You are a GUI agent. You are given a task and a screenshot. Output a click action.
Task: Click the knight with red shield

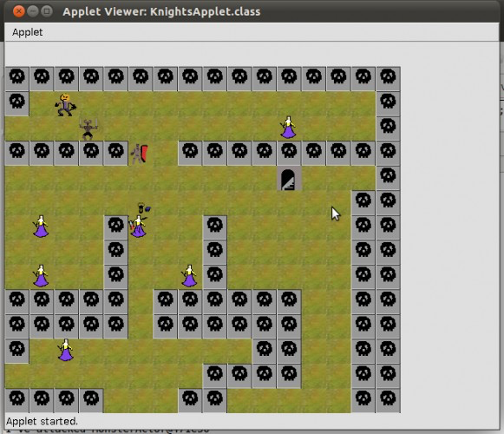point(140,155)
